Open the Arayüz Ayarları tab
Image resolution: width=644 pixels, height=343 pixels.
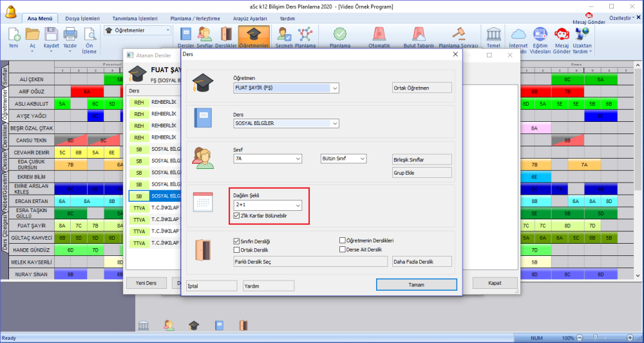tap(250, 19)
